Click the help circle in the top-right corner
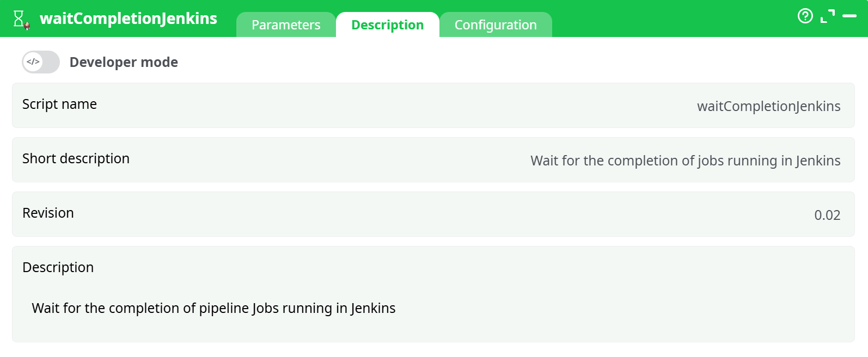 click(x=805, y=16)
